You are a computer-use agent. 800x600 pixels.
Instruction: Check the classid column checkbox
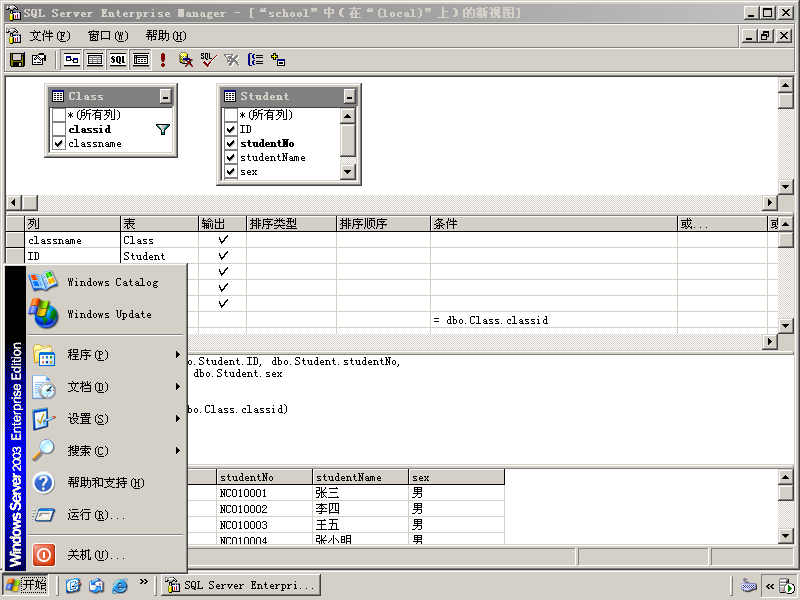click(x=59, y=129)
